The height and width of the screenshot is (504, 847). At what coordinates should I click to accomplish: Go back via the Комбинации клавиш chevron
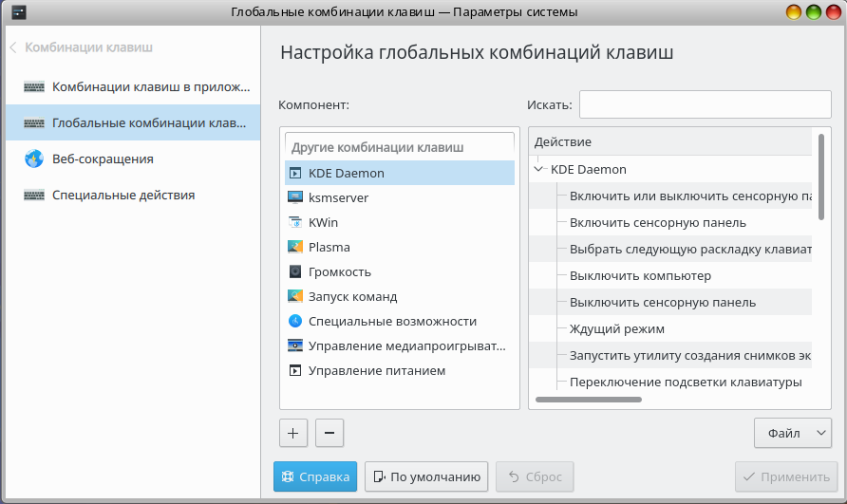click(x=13, y=47)
